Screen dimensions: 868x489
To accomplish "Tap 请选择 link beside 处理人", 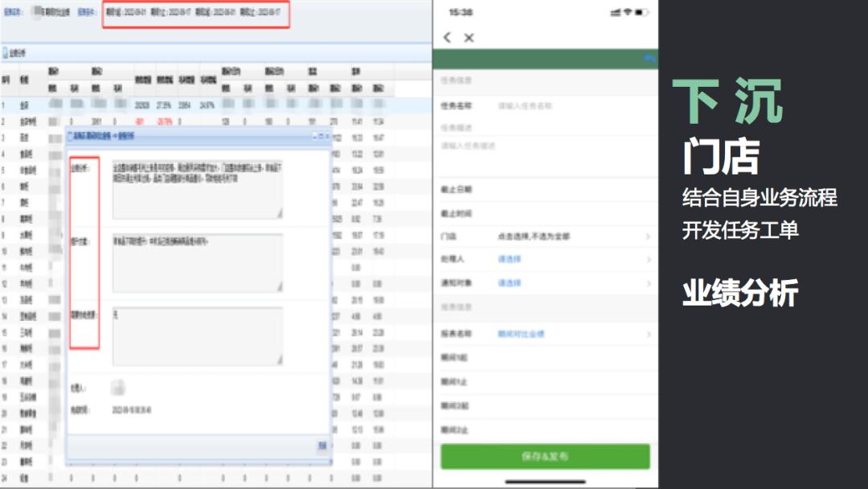I will tap(510, 259).
